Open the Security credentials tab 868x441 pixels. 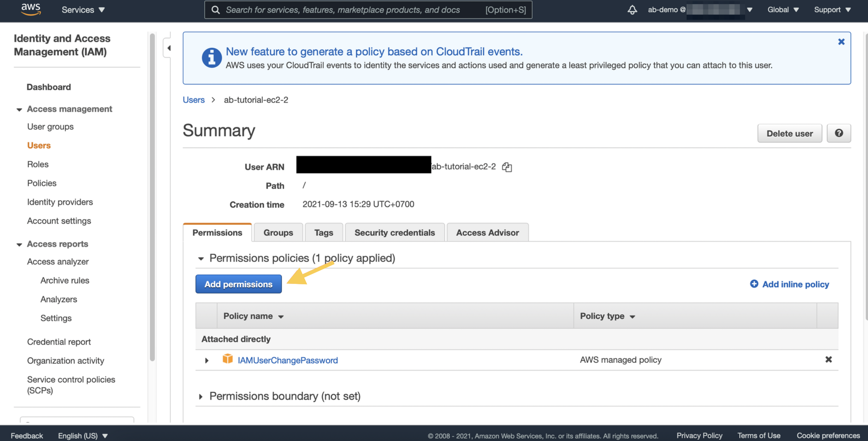(x=395, y=233)
